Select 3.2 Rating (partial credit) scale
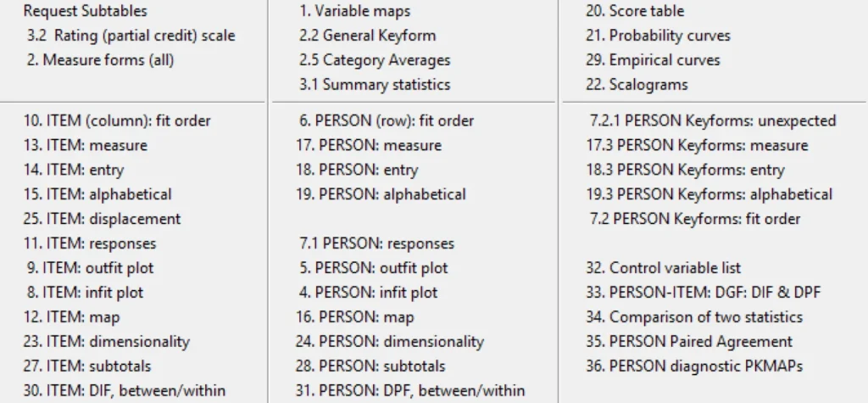Screen dimensions: 868x403 131,36
